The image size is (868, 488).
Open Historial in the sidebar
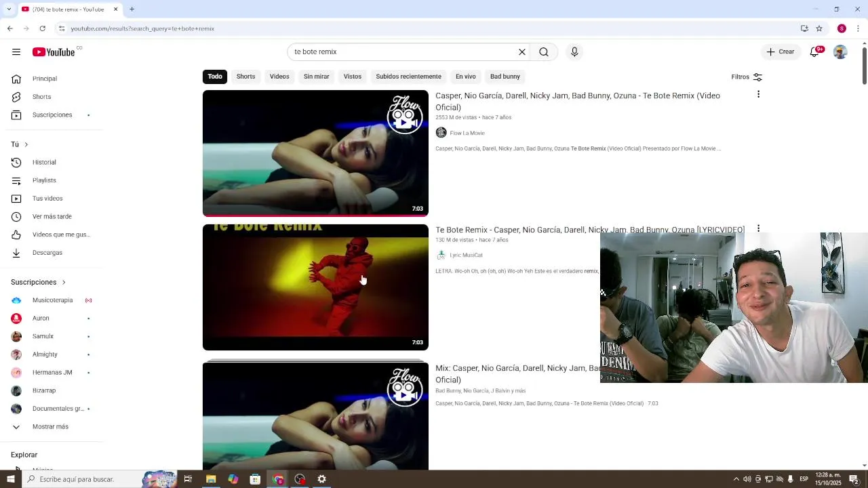[x=52, y=163]
